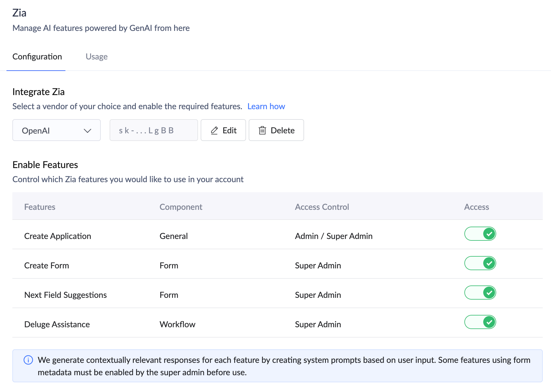551x392 pixels.
Task: Click the pencil icon on Edit button
Action: click(215, 130)
